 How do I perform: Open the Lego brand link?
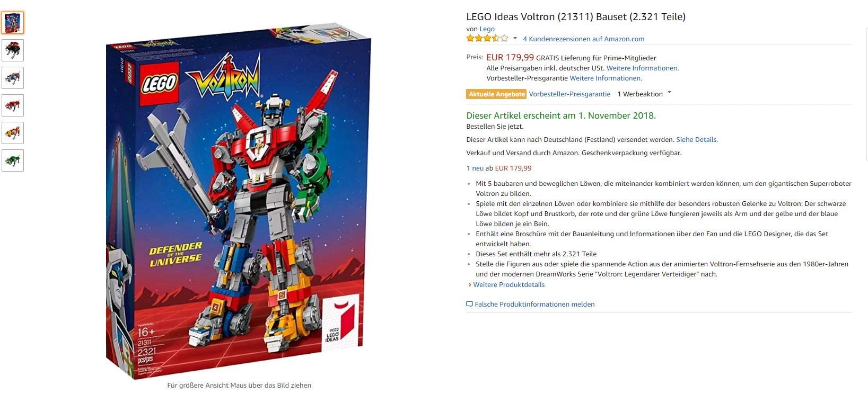tap(487, 29)
